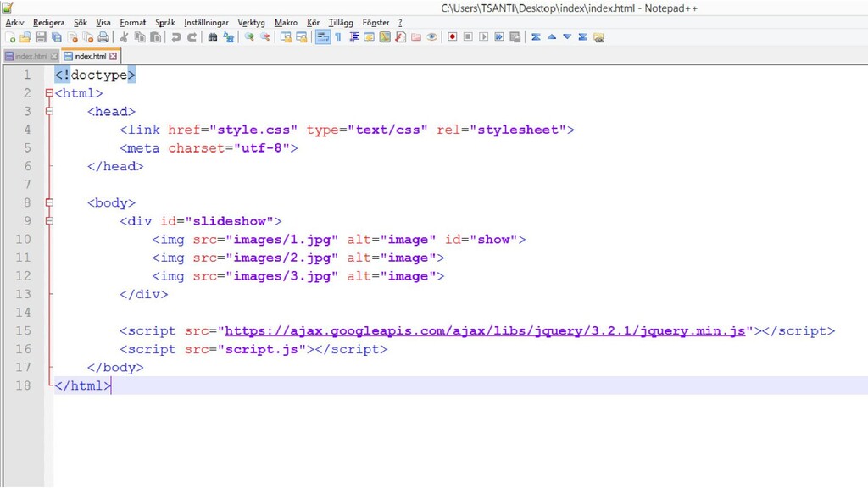Open Format menu
868x488 pixels.
tap(133, 23)
